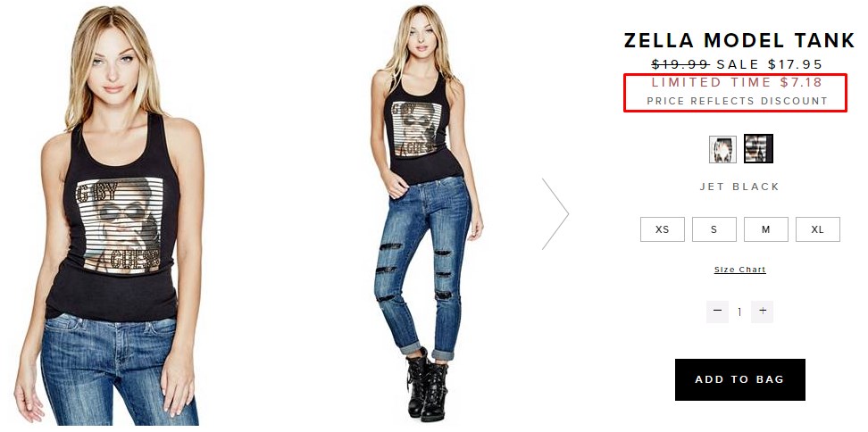Increase quantity with the plus button
The image size is (868, 432).
(x=763, y=312)
